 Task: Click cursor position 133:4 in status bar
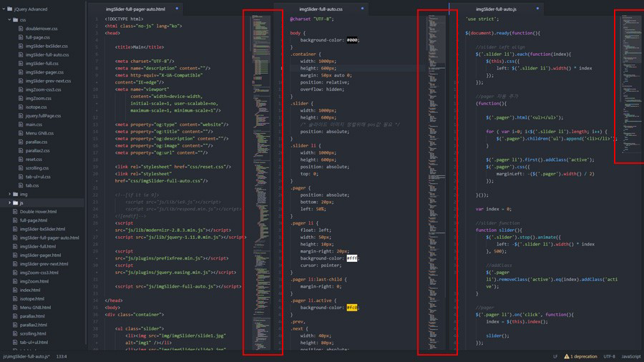(x=62, y=356)
